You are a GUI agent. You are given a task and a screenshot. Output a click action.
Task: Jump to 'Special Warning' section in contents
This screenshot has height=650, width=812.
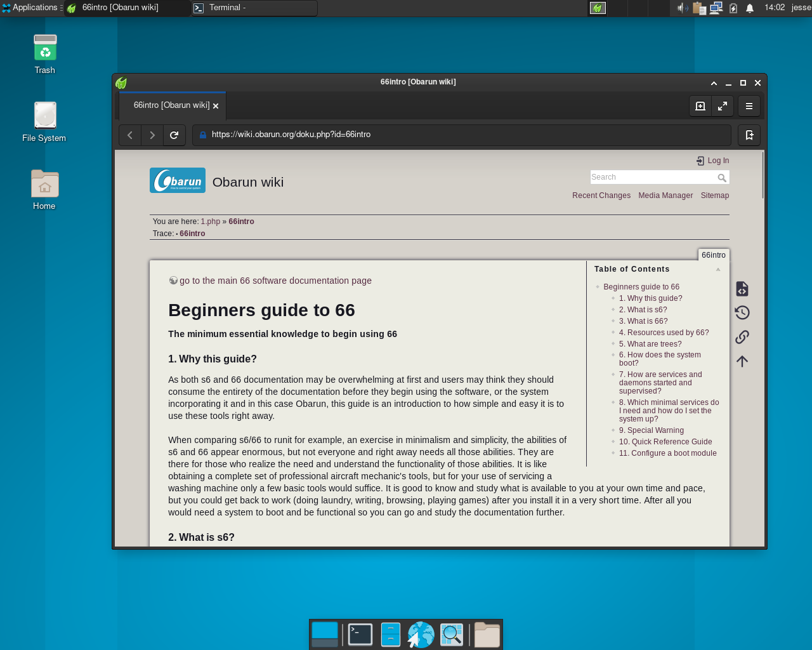click(652, 430)
